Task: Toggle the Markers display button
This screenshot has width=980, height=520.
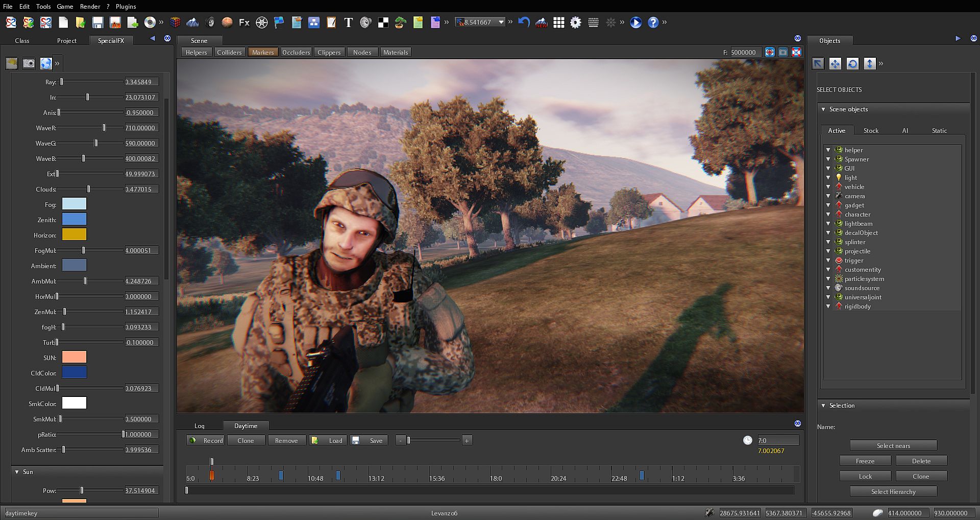Action: pos(263,52)
